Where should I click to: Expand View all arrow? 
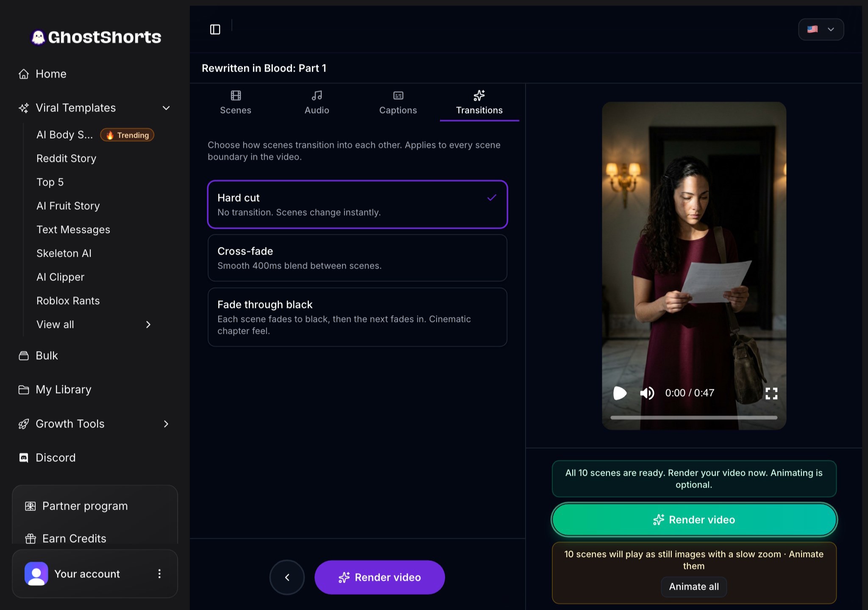(148, 324)
